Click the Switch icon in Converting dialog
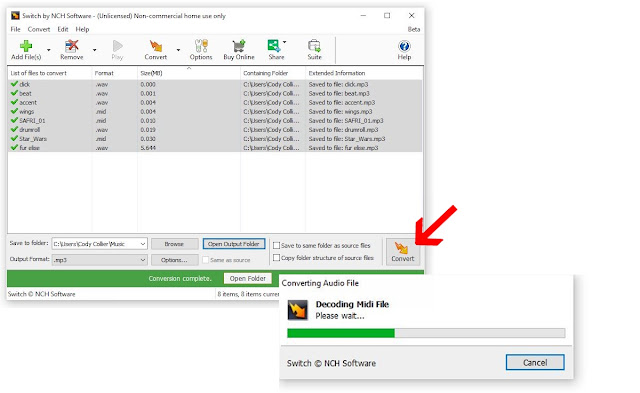Viewport: 640px width, 393px height. pyautogui.click(x=298, y=310)
